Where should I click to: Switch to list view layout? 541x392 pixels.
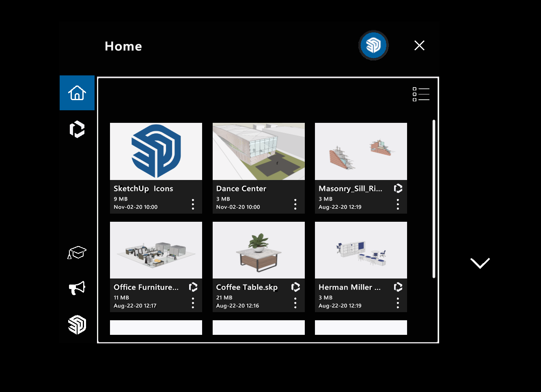click(x=421, y=94)
